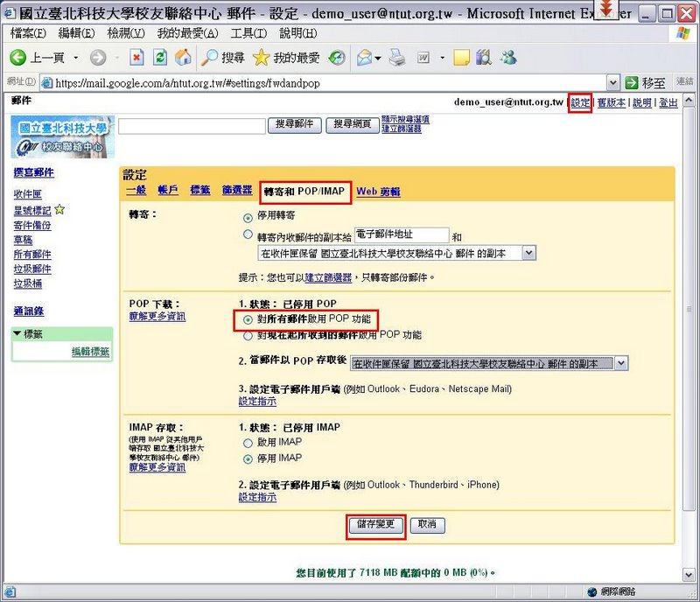Click the 建立篩選器 link in the forwarding tip
700x602 pixels.
tap(328, 277)
